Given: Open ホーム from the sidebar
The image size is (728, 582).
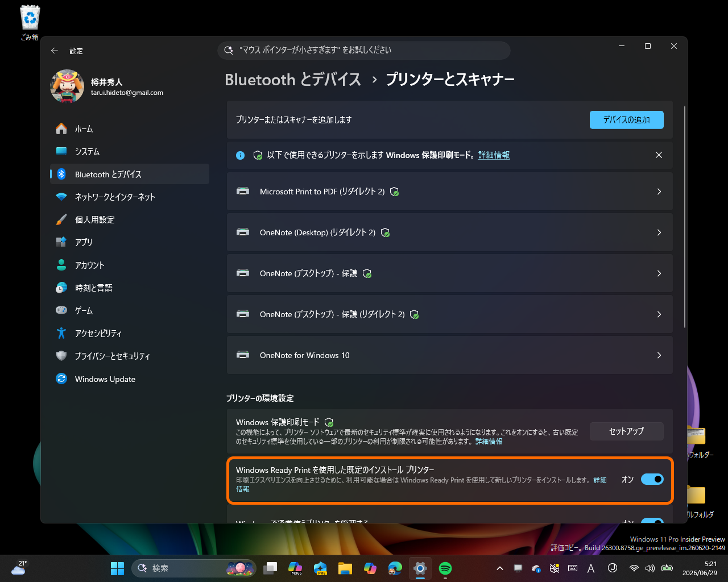Looking at the screenshot, I should 130,129.
